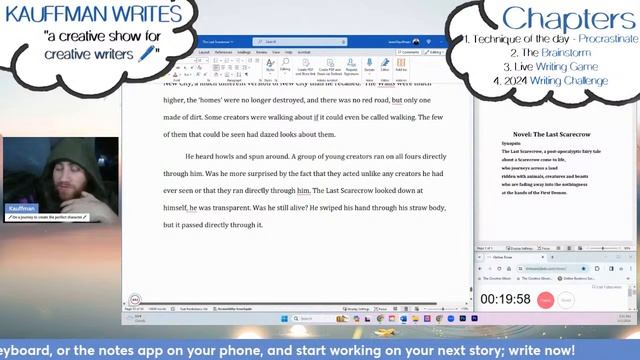Viewport: 640px width, 360px height.
Task: Open the Focus mode in main Word status bar
Action: pos(380,309)
